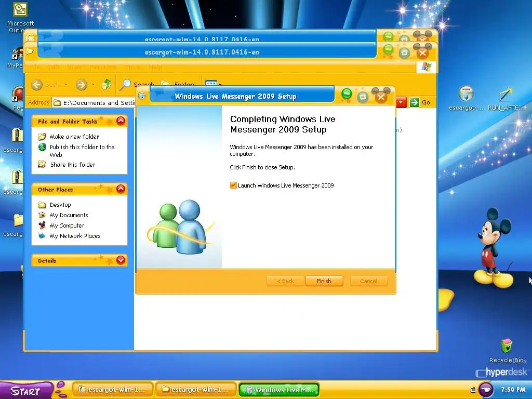Click the small tray icon left of Mickey
The image size is (532, 399).
(473, 390)
